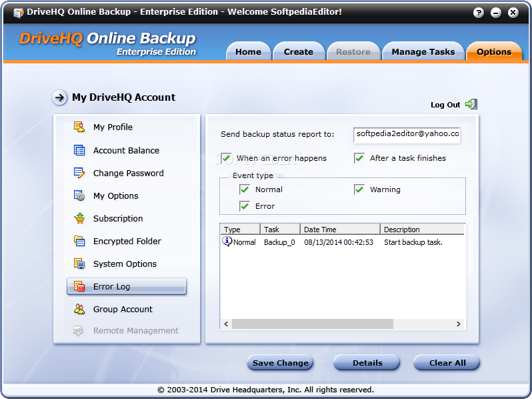This screenshot has height=399, width=532.
Task: Open My Options in the sidebar
Action: tap(116, 196)
